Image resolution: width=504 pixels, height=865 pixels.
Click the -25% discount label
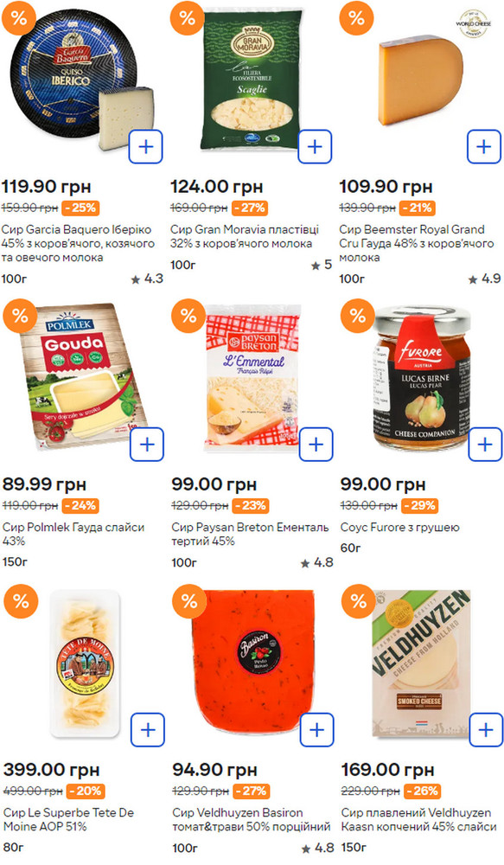click(80, 208)
